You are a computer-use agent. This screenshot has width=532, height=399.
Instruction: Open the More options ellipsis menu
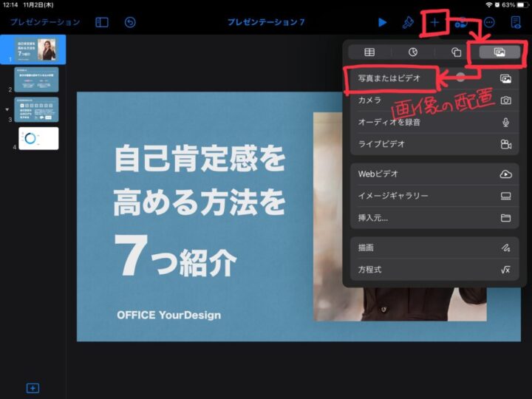(488, 22)
